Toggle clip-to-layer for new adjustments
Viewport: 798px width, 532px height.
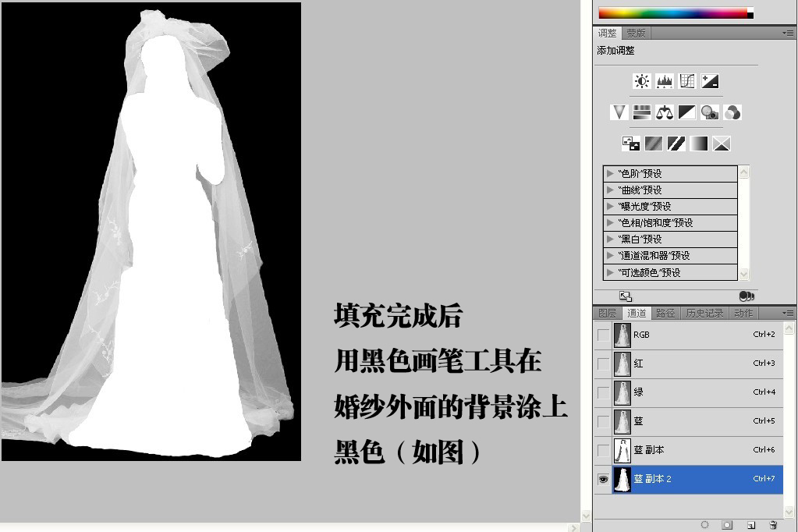click(746, 296)
